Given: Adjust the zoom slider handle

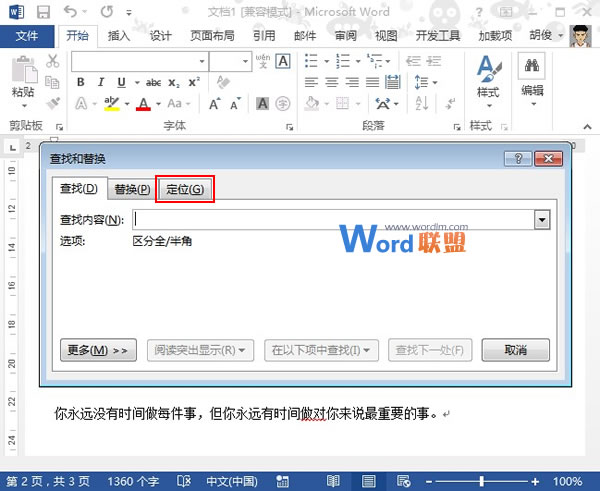Looking at the screenshot, I should 481,481.
